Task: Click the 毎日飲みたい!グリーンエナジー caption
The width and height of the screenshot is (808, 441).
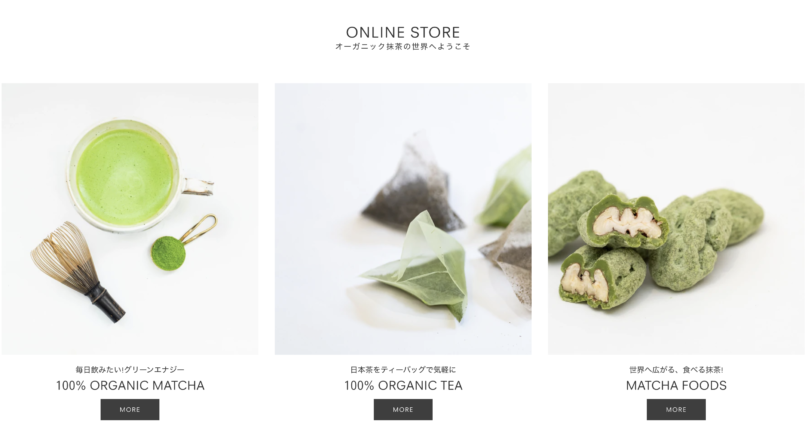Action: [x=130, y=369]
